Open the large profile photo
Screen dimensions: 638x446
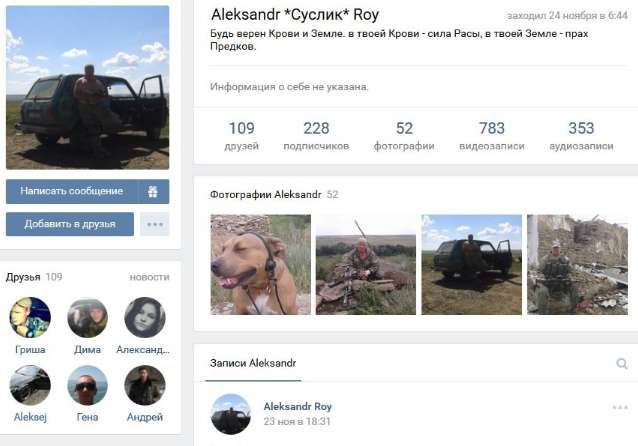pyautogui.click(x=87, y=87)
